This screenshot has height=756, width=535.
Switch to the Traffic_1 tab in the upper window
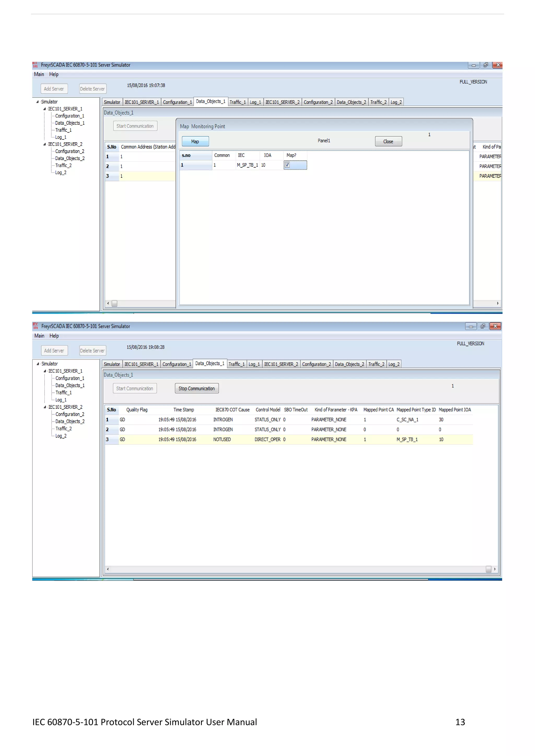(237, 102)
